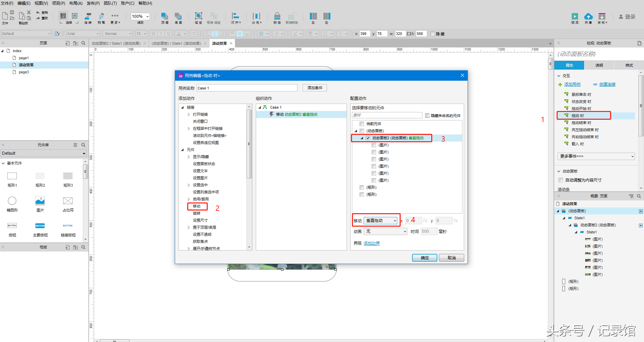The height and width of the screenshot is (342, 644).
Task: Click the 创建连接 link
Action: 607,84
